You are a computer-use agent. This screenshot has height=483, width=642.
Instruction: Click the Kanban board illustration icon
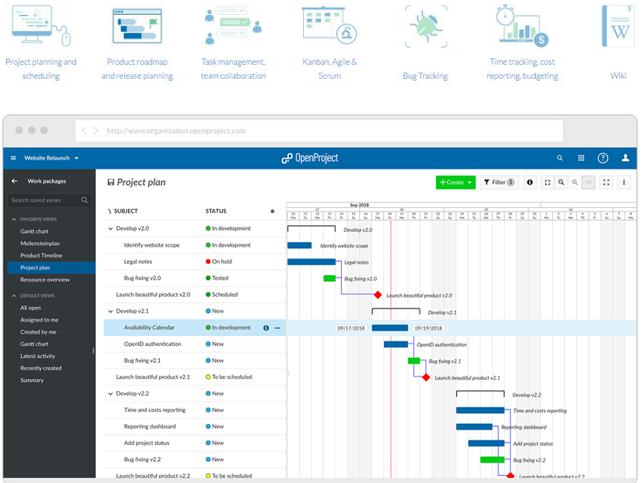329,25
